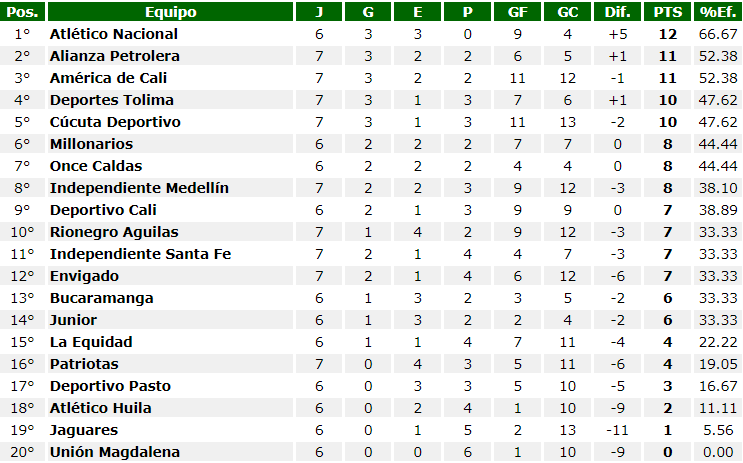Click the Millonarios team name
Screen dimensions: 743x463
(x=91, y=144)
